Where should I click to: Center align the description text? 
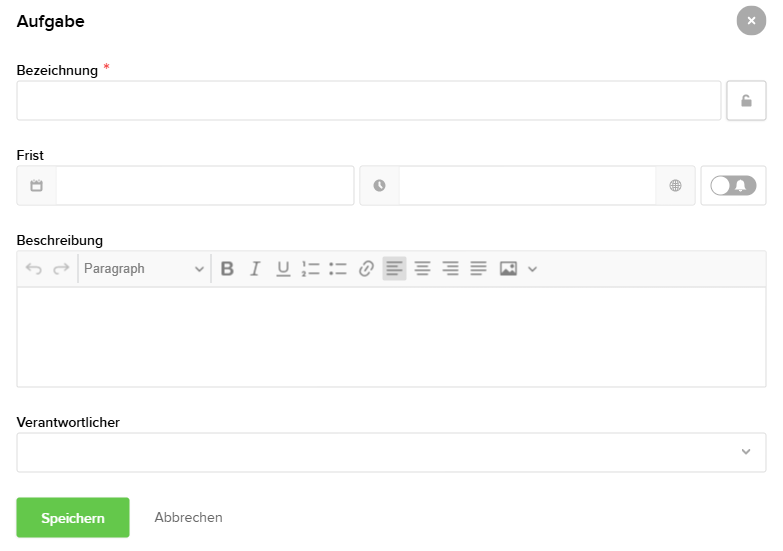(423, 269)
